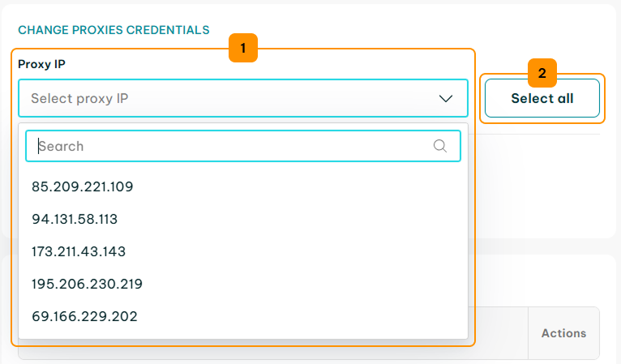621x364 pixels.
Task: Collapse list using the chevron arrow
Action: pos(446,98)
